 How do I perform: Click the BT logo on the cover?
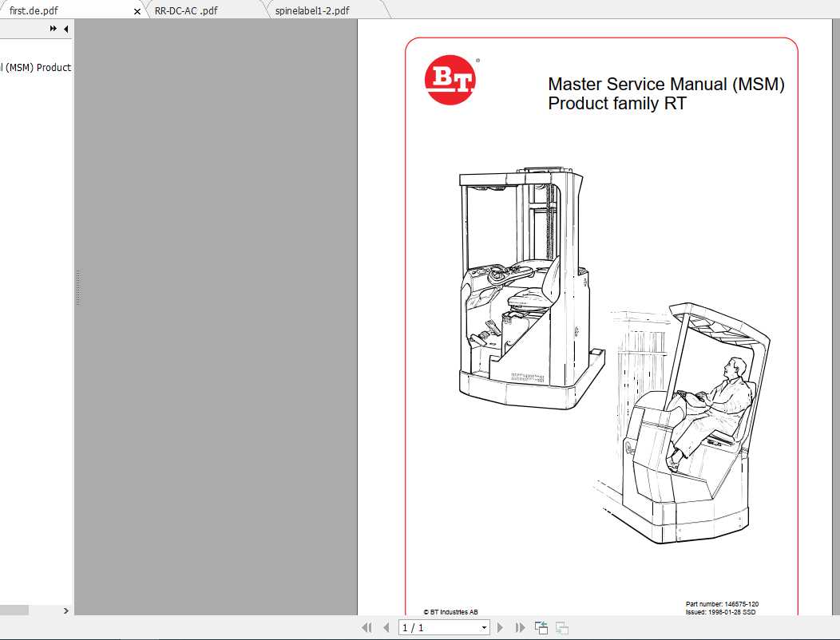click(450, 78)
